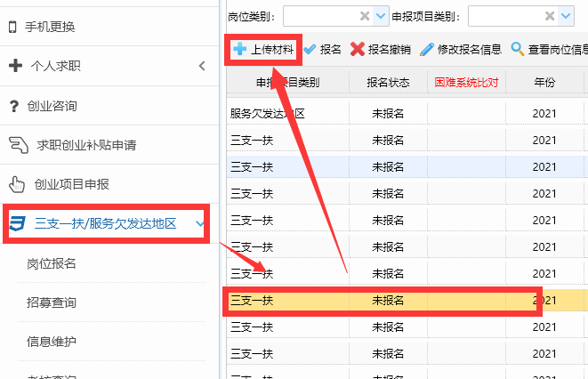The image size is (588, 379).
Task: Open 岗位报名 in the sidebar
Action: coord(51,263)
